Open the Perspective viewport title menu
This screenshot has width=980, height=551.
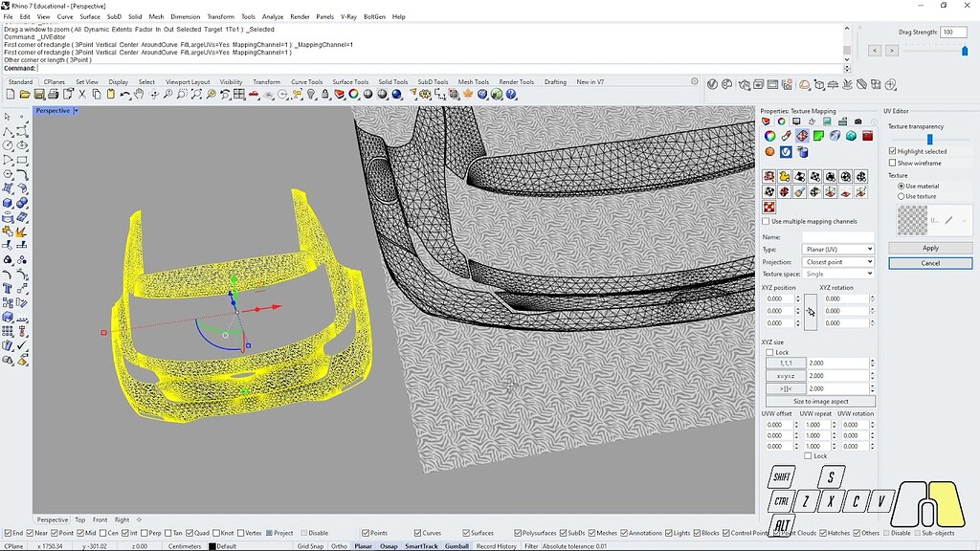(54, 110)
